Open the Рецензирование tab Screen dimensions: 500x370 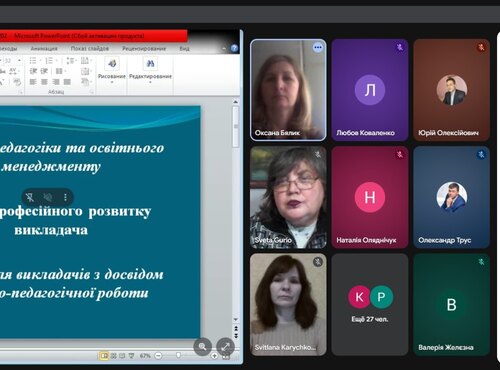point(144,49)
